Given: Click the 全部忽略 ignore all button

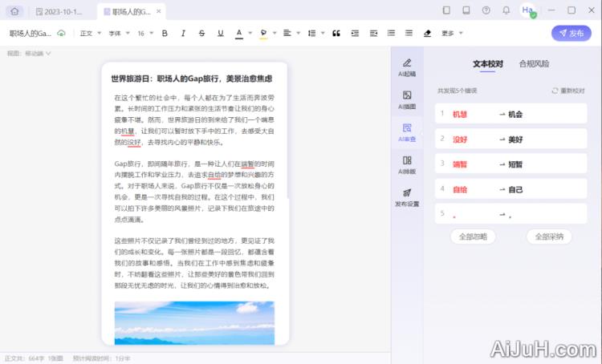Looking at the screenshot, I should [x=473, y=237].
